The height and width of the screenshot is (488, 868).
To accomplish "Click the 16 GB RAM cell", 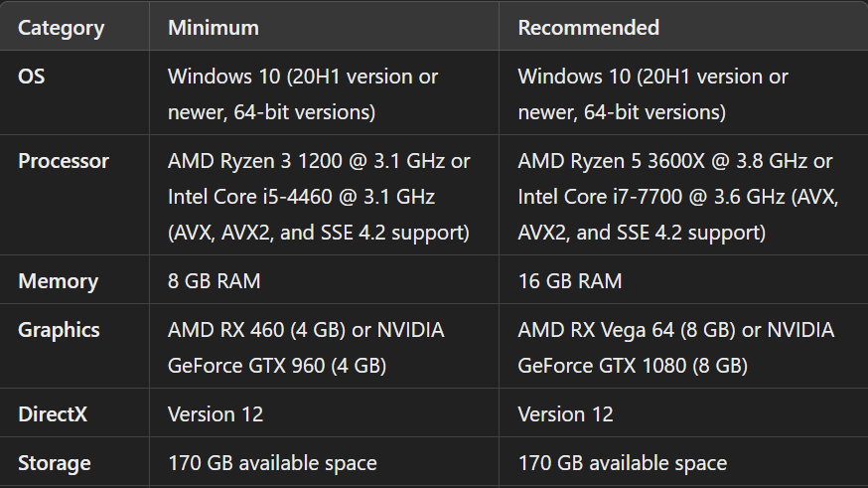I will point(570,281).
